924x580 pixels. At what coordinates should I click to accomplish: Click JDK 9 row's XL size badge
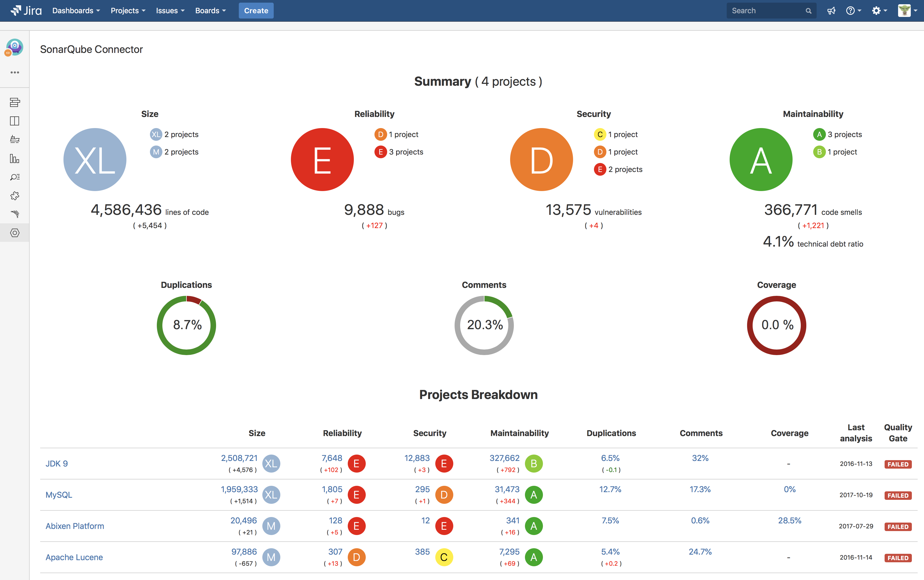click(271, 463)
